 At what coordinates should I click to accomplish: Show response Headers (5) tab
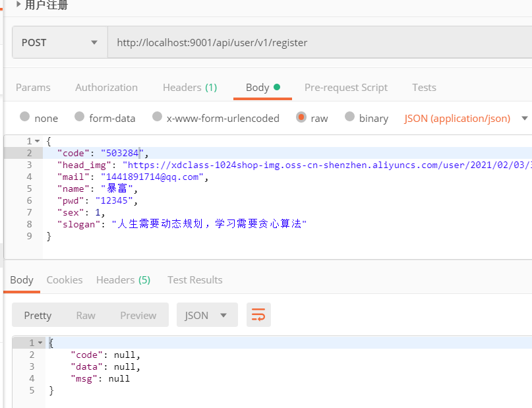click(x=123, y=280)
